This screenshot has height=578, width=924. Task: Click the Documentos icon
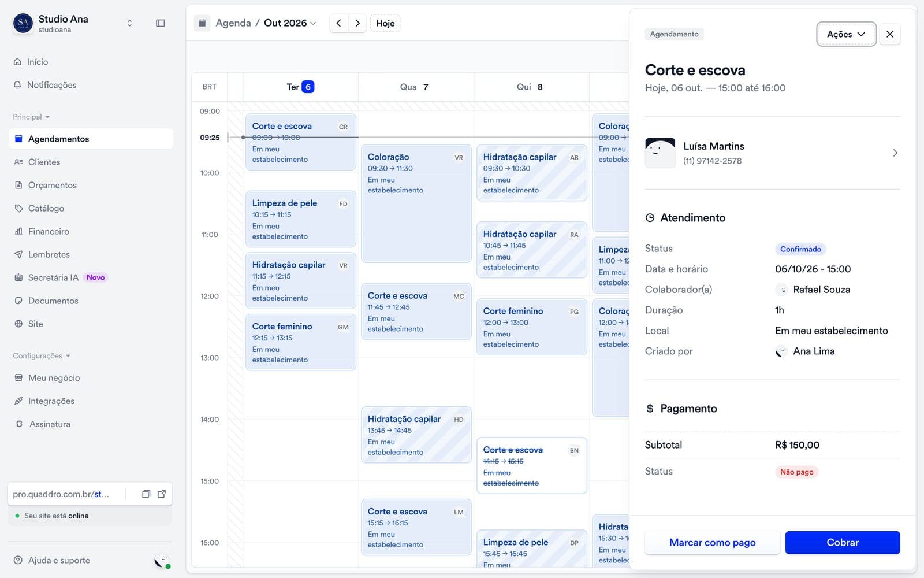point(18,301)
